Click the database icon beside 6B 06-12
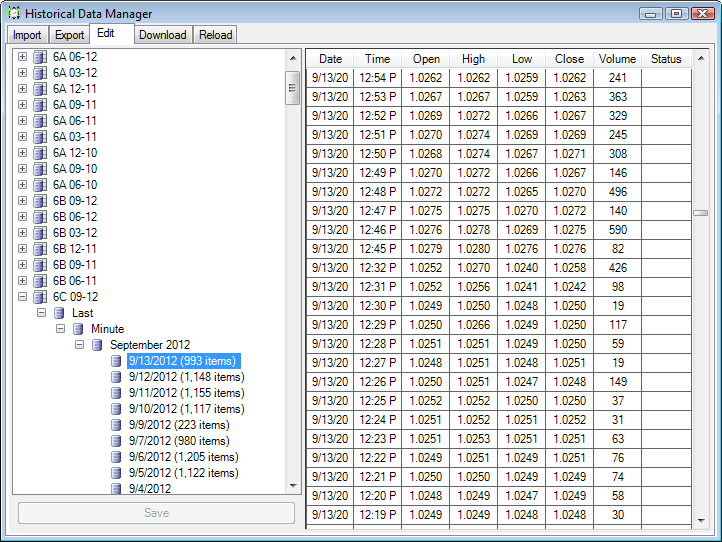Viewport: 722px width, 542px height. click(x=40, y=217)
